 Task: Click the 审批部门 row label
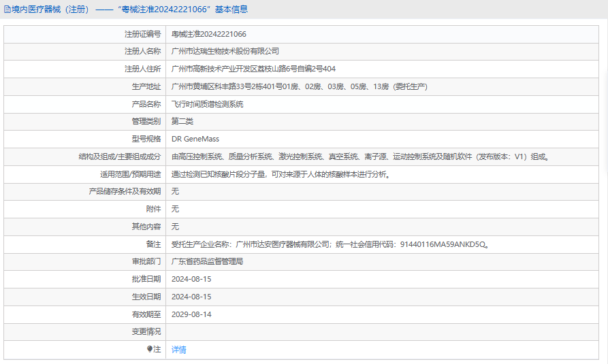146,262
